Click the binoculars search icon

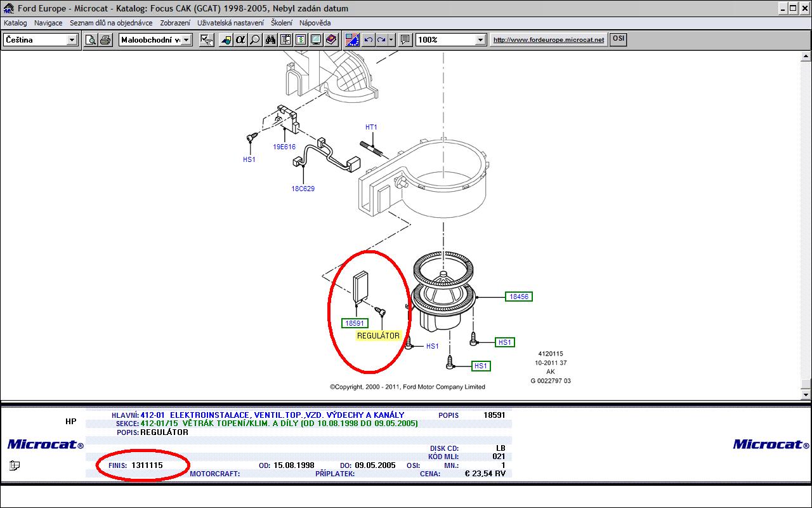[x=270, y=40]
